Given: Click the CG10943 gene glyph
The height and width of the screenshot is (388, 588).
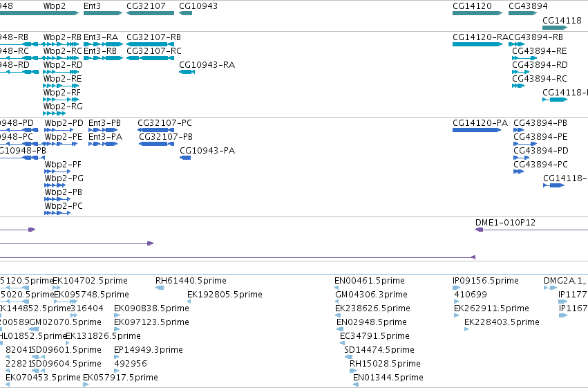Looking at the screenshot, I should [x=186, y=13].
